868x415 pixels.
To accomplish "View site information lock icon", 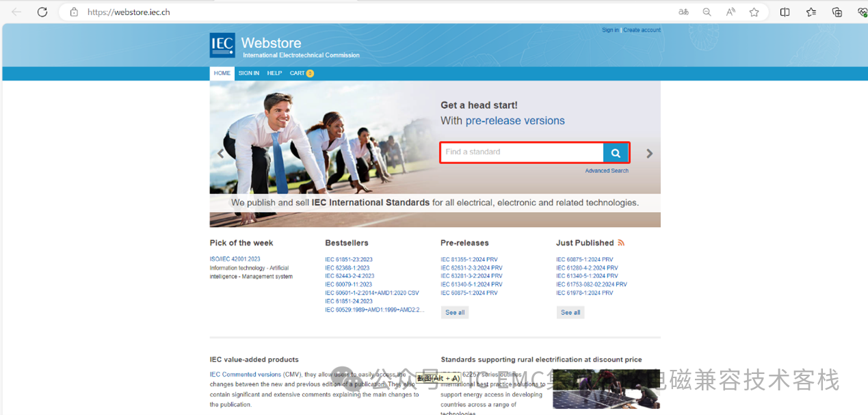I will point(74,12).
